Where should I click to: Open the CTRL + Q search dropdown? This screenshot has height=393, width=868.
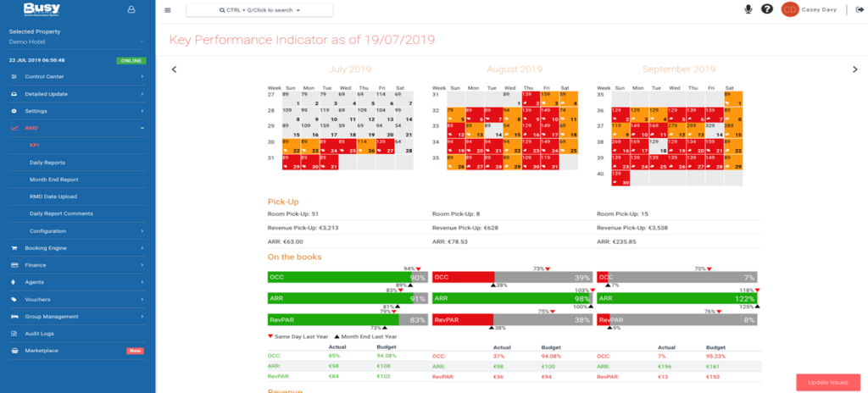pos(259,10)
